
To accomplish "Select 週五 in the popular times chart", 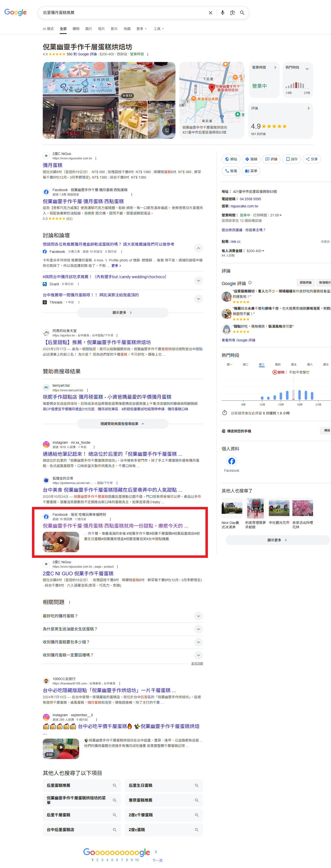I will pos(293,364).
